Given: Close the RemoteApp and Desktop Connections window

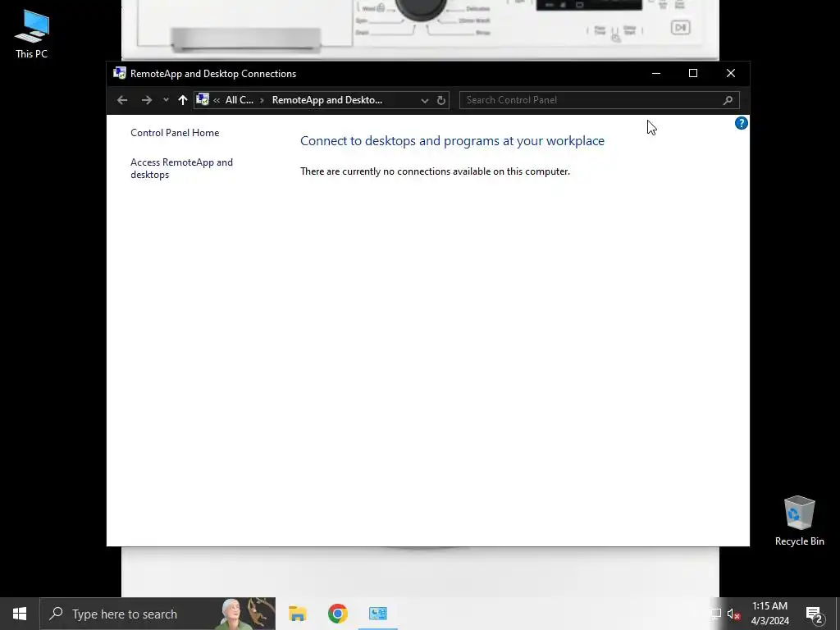Looking at the screenshot, I should [731, 73].
